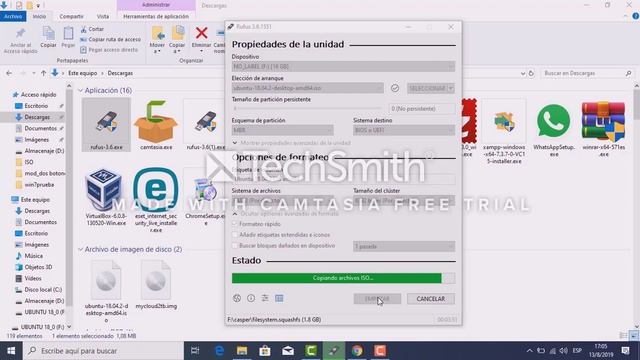
Task: Open Esquema de partición dropdown
Action: click(282, 130)
